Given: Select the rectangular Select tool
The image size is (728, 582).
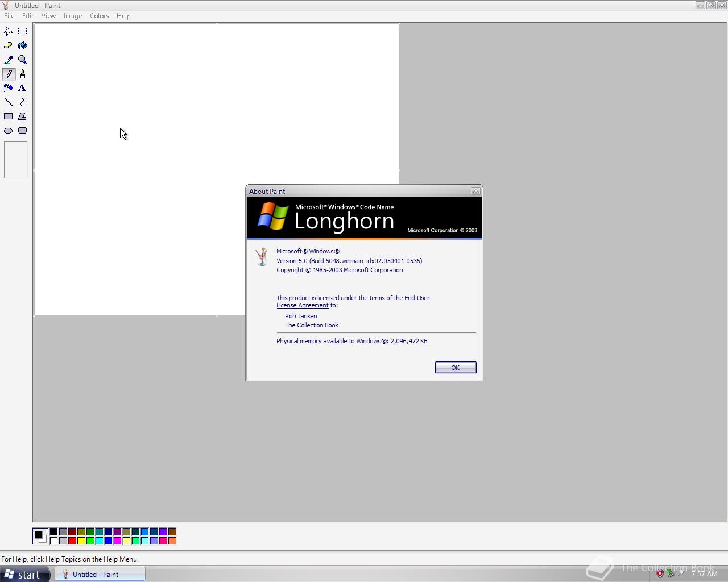Looking at the screenshot, I should pyautogui.click(x=23, y=31).
